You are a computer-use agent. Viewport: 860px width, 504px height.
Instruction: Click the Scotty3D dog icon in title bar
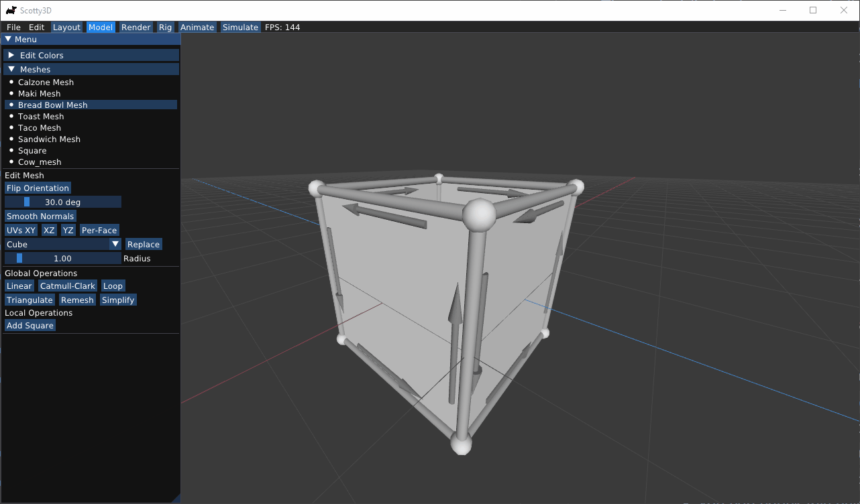tap(11, 10)
